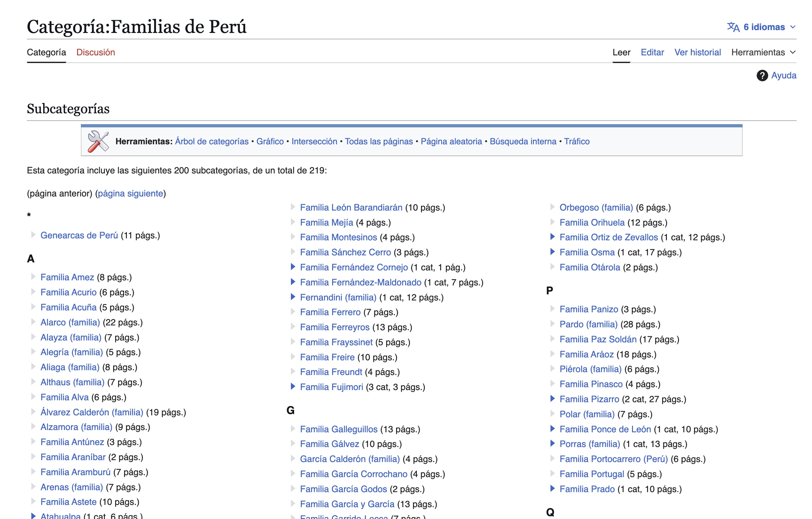The image size is (812, 519).
Task: Expand the Familia Pizarro tree arrow
Action: click(552, 399)
